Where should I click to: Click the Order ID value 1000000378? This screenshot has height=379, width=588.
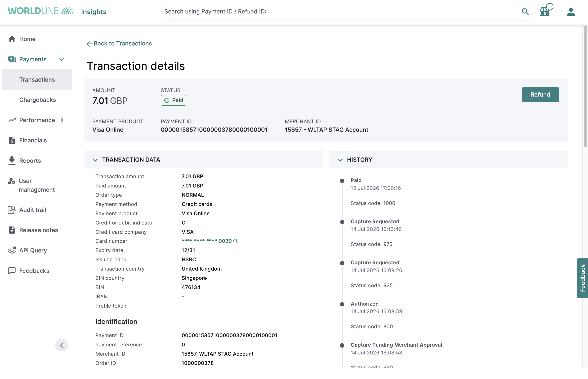[197, 363]
